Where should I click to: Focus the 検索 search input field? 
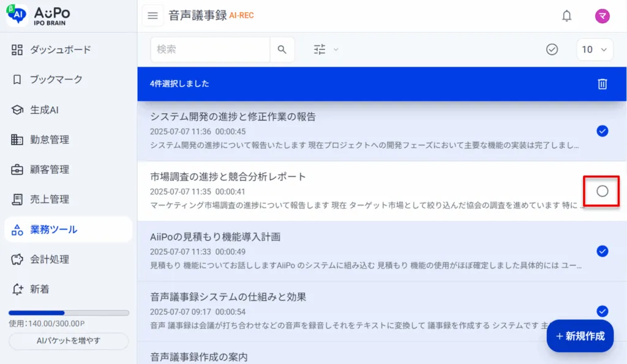[x=210, y=50]
